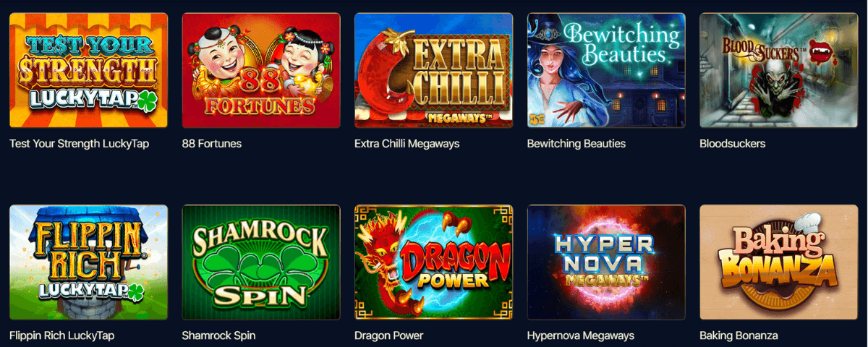868x347 pixels.
Task: Open the "Hypernova Megaways" caption text
Action: click(581, 335)
